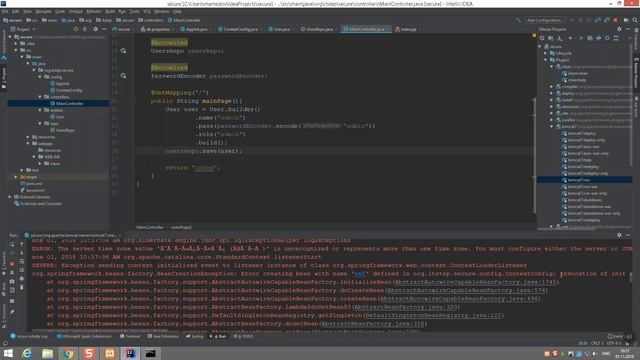640x360 pixels.
Task: Click the Rerun icon in Run panel
Action: tap(12, 244)
